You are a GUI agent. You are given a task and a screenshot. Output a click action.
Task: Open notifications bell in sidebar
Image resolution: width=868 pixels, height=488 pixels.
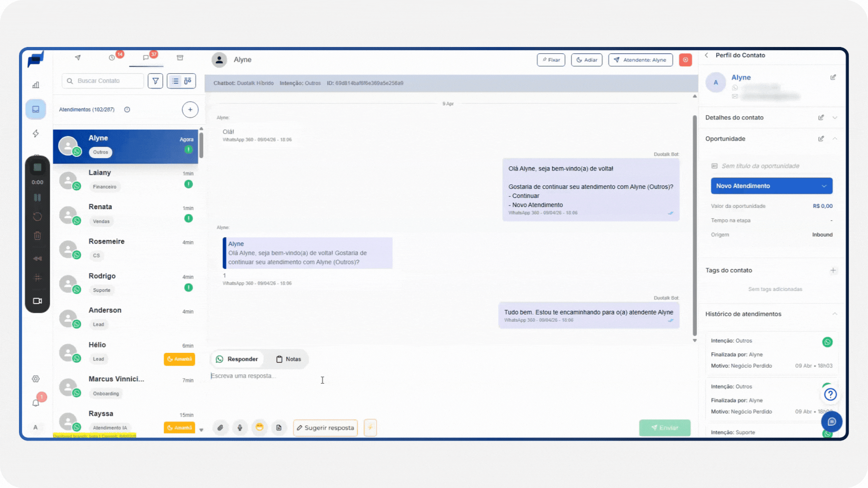(x=36, y=403)
